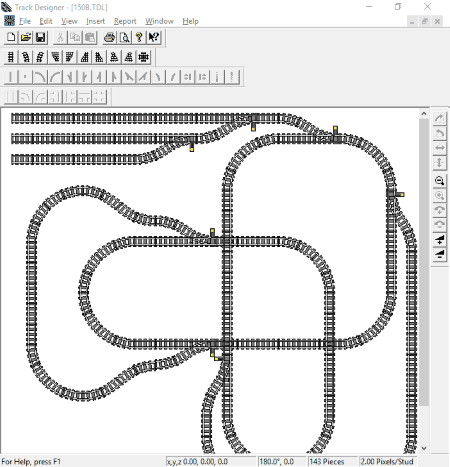Select the ninth track palette button
450x467 pixels.
click(x=129, y=57)
